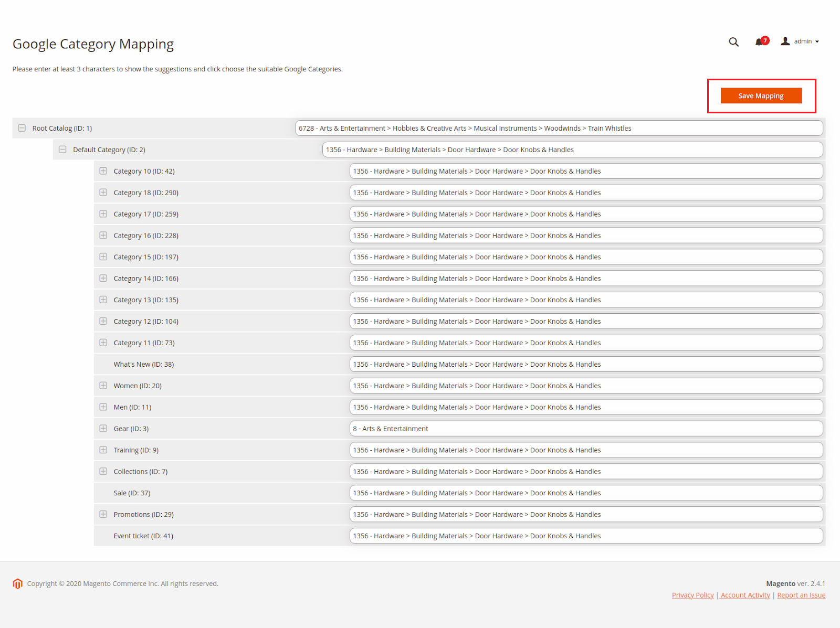Select 'What's New (ID: 38)' label
840x628 pixels.
point(144,364)
